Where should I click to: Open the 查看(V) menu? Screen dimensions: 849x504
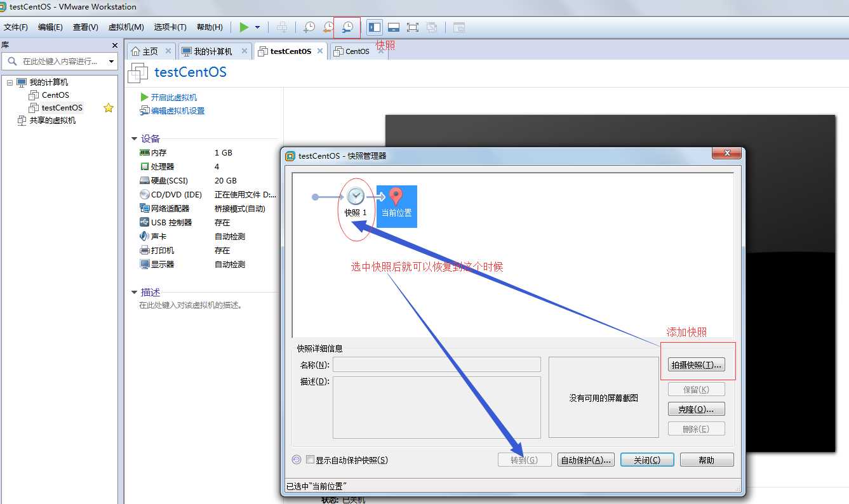click(85, 27)
